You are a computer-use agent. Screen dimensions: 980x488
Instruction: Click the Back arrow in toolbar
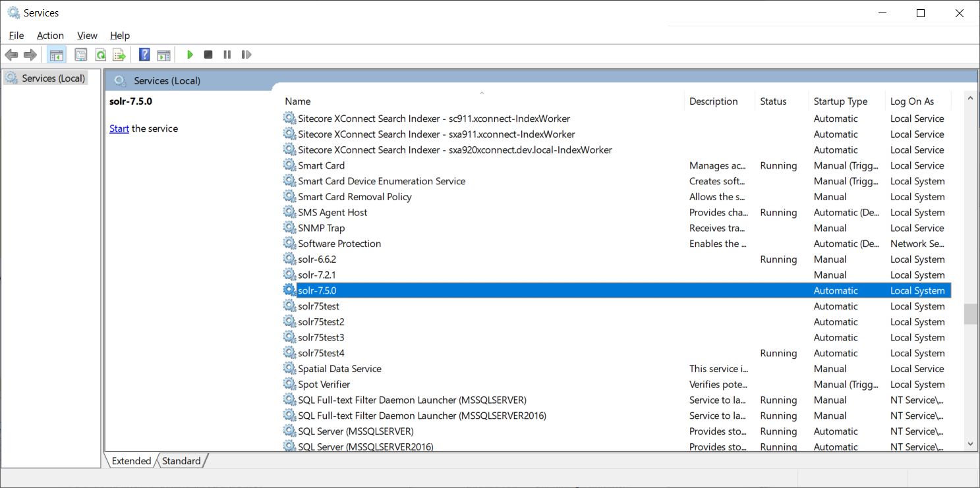[x=11, y=55]
